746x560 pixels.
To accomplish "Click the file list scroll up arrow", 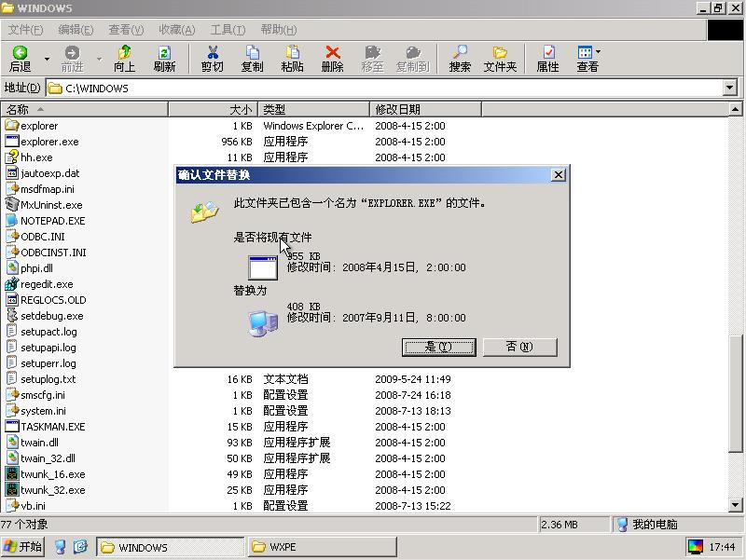I will [735, 109].
